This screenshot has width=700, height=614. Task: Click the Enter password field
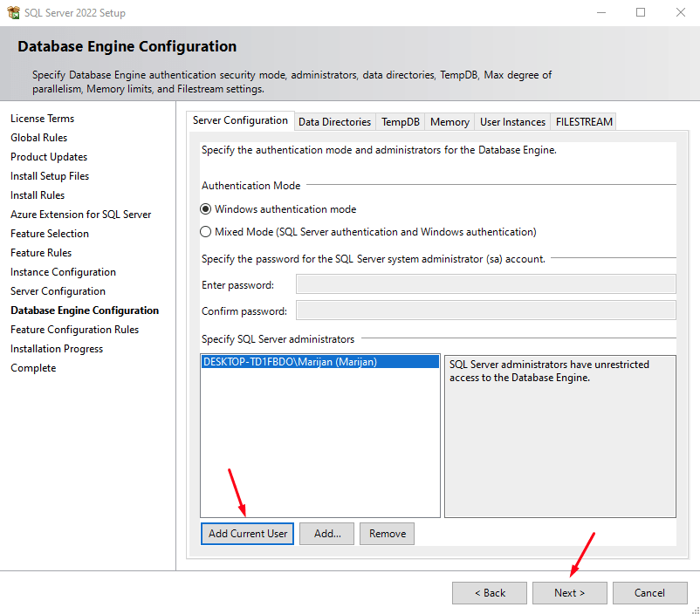tap(486, 284)
